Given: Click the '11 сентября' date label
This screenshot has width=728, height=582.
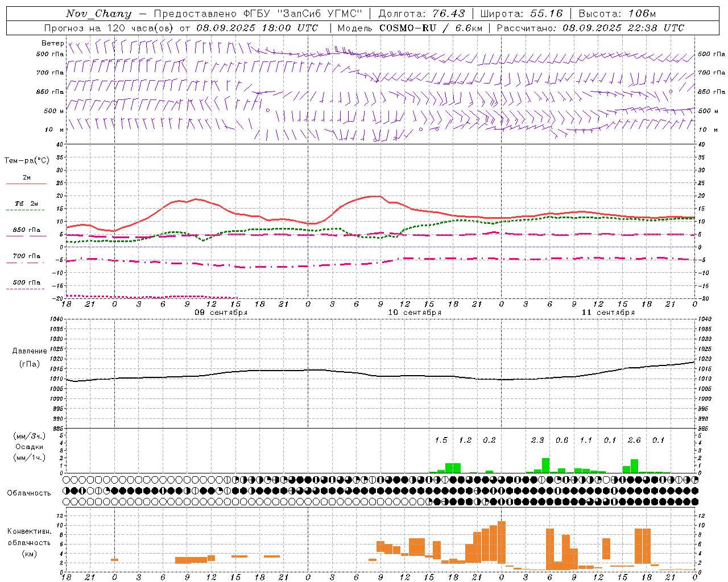Looking at the screenshot, I should coord(608,313).
